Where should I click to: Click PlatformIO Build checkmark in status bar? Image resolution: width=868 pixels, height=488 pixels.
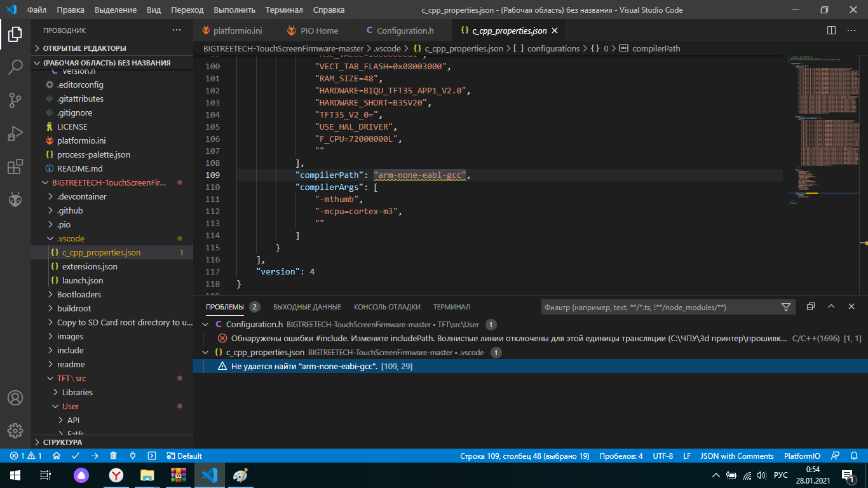click(x=76, y=456)
